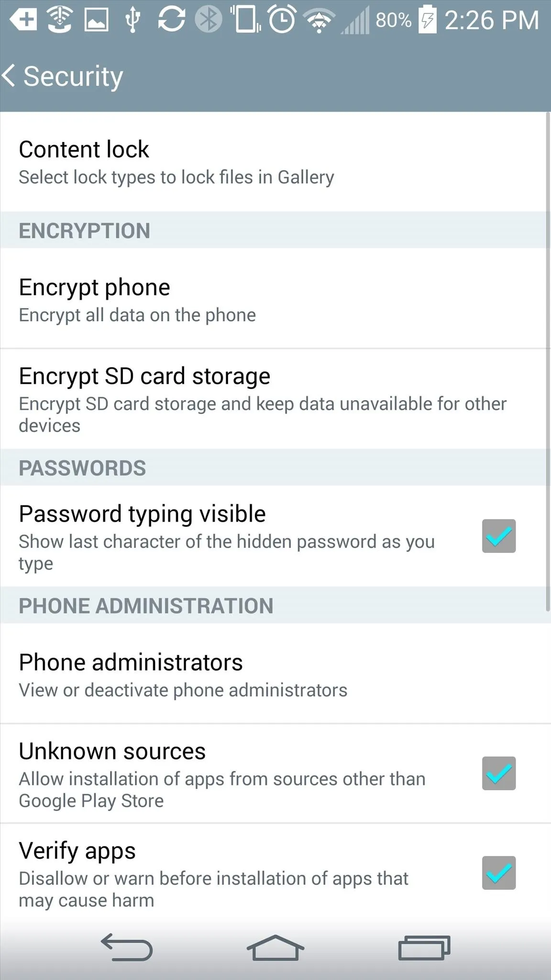Screen dimensions: 551x980
Task: Tap the USB connection status icon
Action: (x=133, y=20)
